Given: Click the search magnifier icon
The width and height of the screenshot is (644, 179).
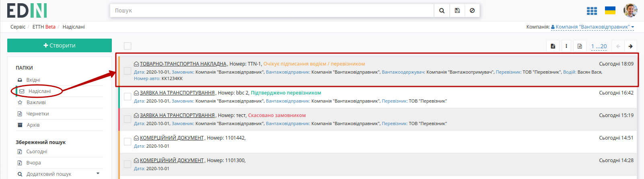Looking at the screenshot, I should pos(442,11).
